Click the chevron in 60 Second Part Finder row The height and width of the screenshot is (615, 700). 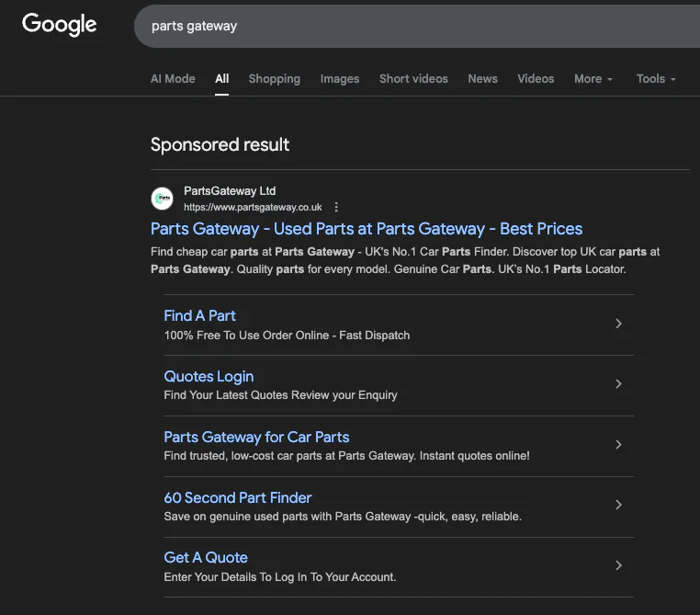(x=618, y=505)
